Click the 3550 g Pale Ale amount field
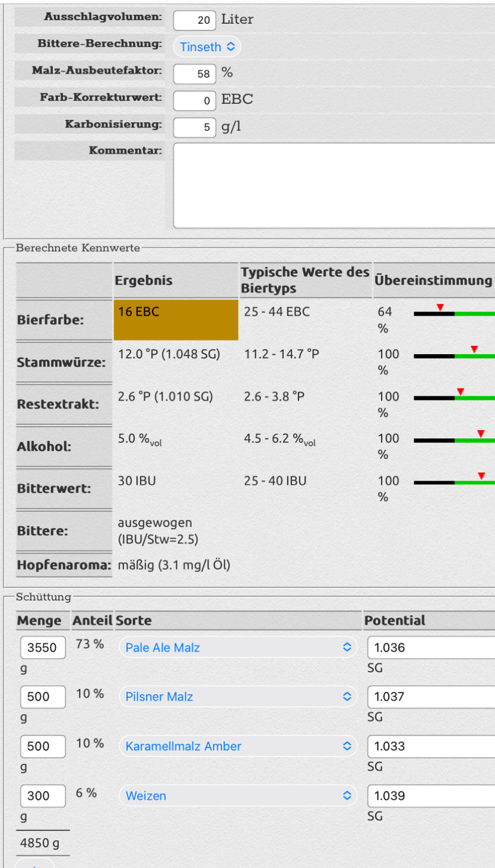 coord(43,648)
